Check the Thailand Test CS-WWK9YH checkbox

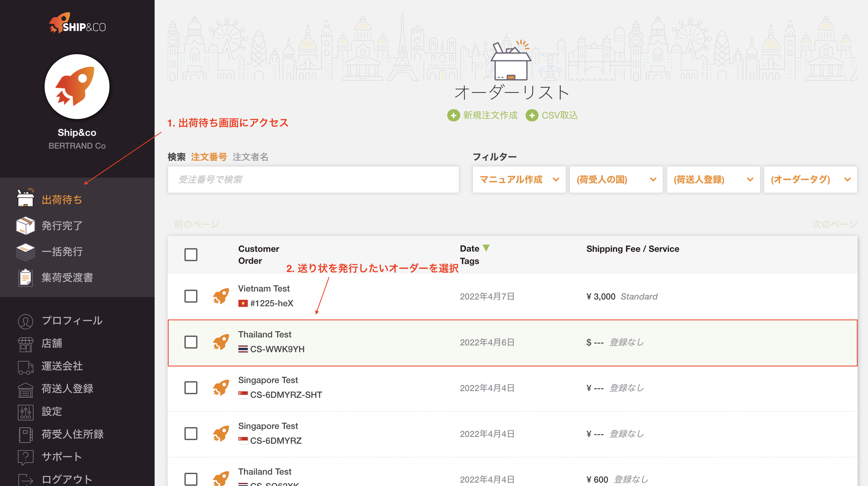[191, 342]
